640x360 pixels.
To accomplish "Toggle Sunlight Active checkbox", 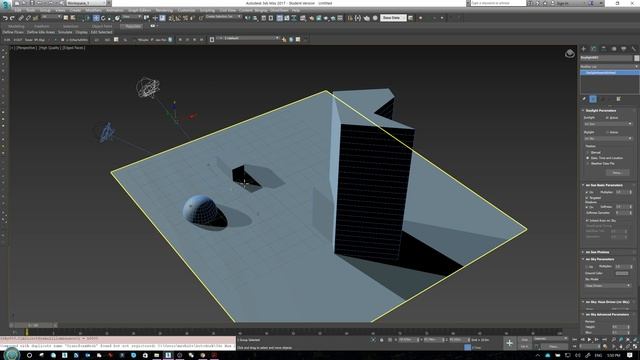I will [x=607, y=118].
